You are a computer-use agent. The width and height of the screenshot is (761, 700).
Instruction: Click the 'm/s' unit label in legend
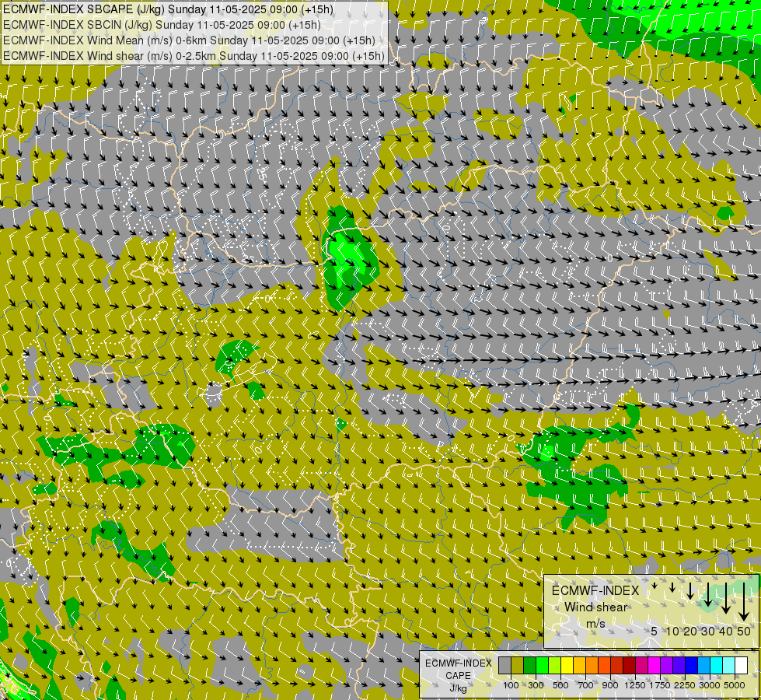coord(596,623)
